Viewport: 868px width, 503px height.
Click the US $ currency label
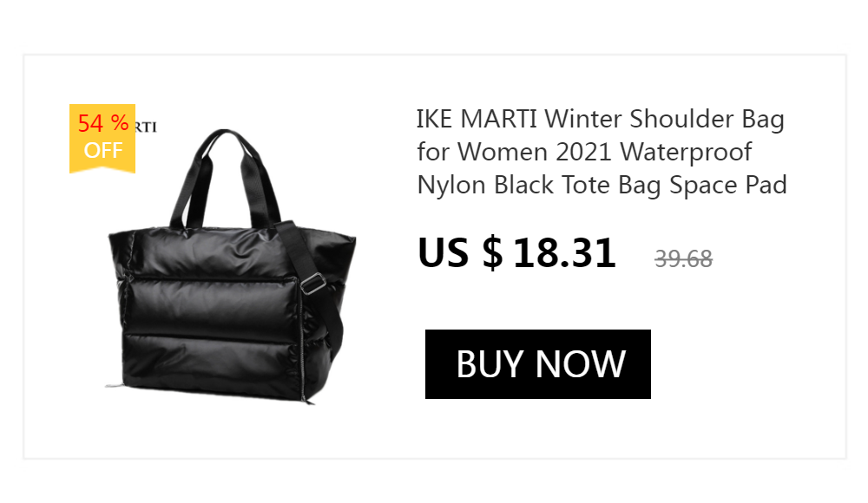[460, 253]
